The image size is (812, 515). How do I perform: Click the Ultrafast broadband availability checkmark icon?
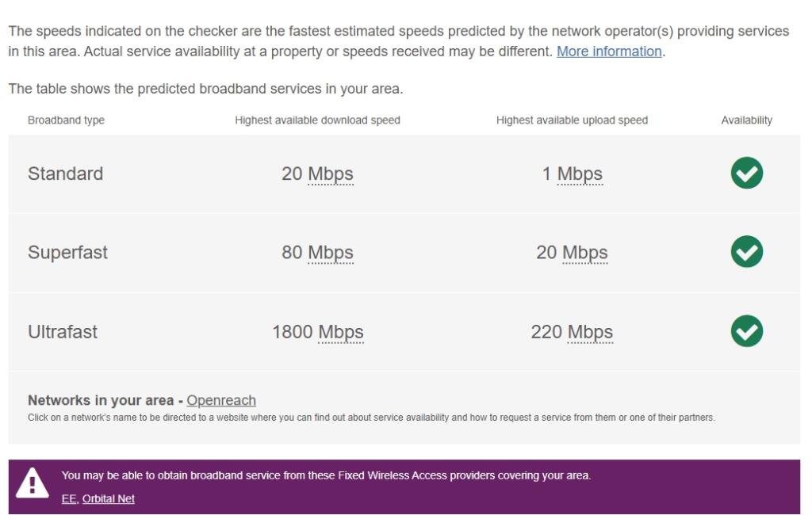(746, 331)
